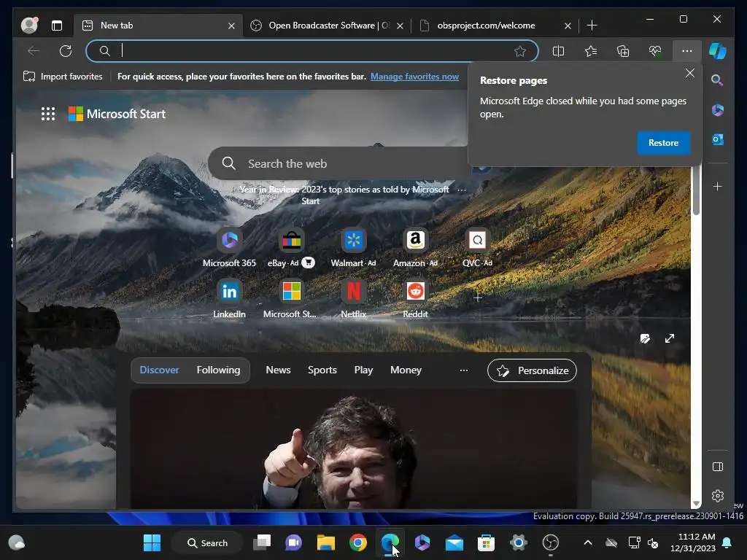Dismiss the Restore pages popup
Viewport: 747px width, 560px height.
click(x=690, y=73)
